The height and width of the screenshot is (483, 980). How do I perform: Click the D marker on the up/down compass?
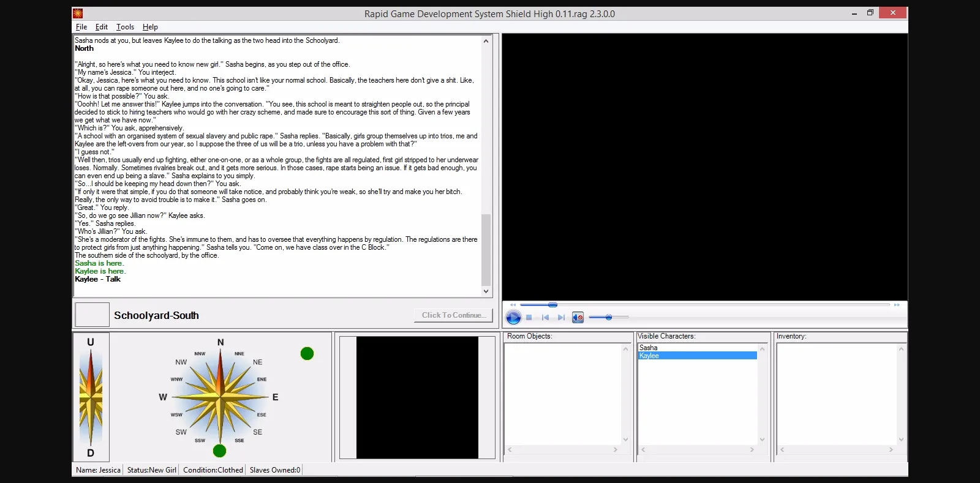91,453
